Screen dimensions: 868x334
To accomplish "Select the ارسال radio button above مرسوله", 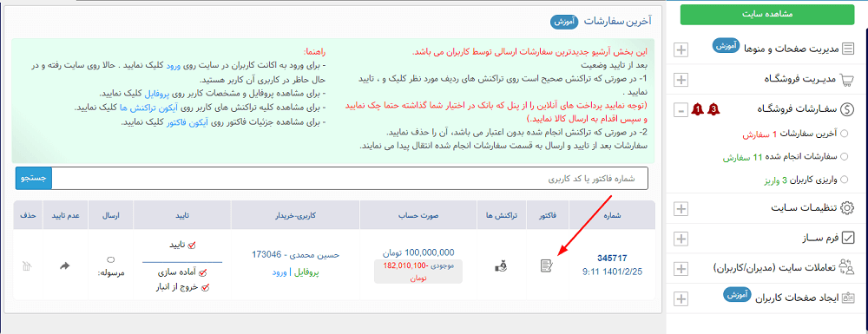I will (110, 259).
